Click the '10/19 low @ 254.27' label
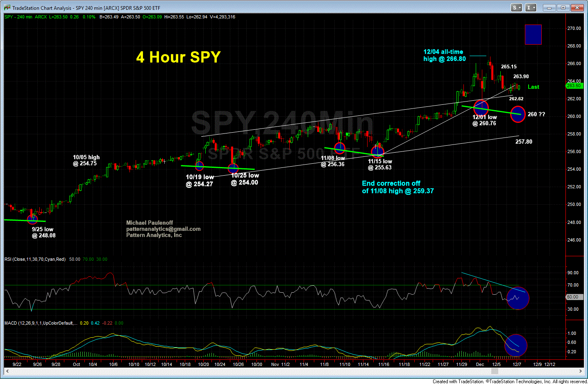Screen dimensions: 588x384 pyautogui.click(x=200, y=181)
